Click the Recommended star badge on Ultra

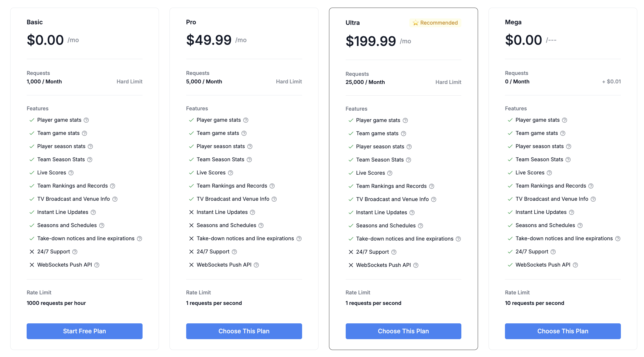(435, 23)
